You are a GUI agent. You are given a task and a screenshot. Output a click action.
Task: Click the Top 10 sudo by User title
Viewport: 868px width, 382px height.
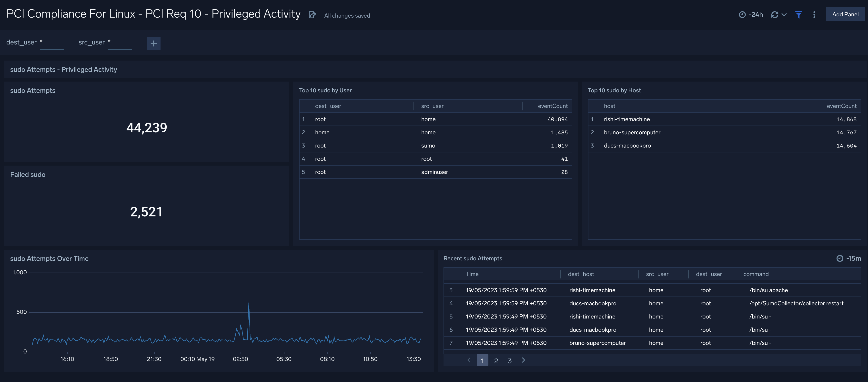(x=325, y=90)
